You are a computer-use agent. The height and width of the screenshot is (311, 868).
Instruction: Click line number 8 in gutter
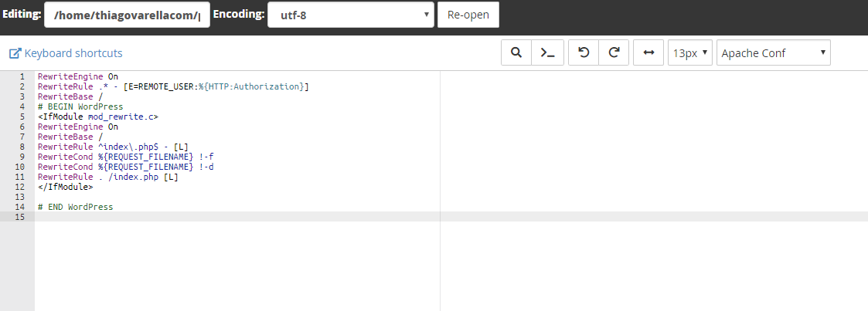pyautogui.click(x=22, y=147)
